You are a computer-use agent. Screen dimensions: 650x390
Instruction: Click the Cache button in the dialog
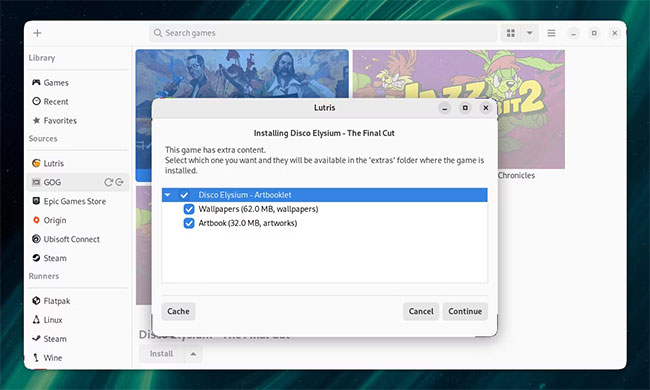[x=178, y=311]
